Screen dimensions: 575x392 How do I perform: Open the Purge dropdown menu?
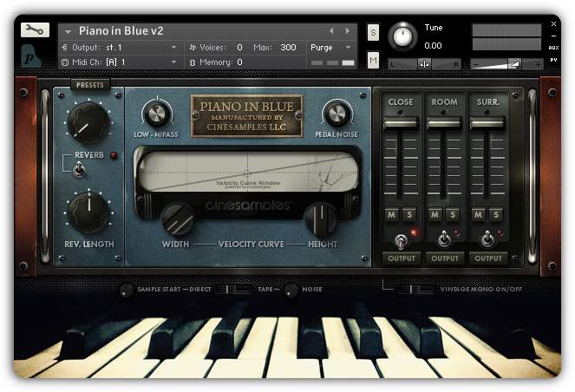coord(331,48)
